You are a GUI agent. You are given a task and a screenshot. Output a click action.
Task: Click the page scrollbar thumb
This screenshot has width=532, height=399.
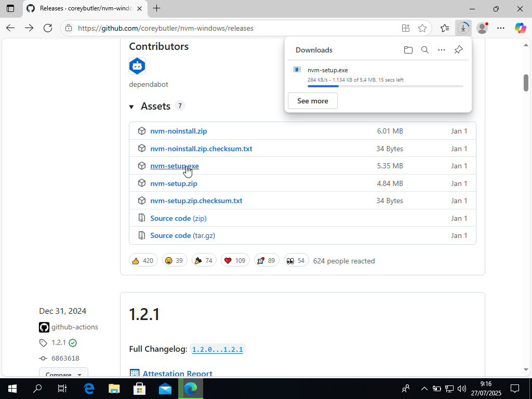click(526, 83)
